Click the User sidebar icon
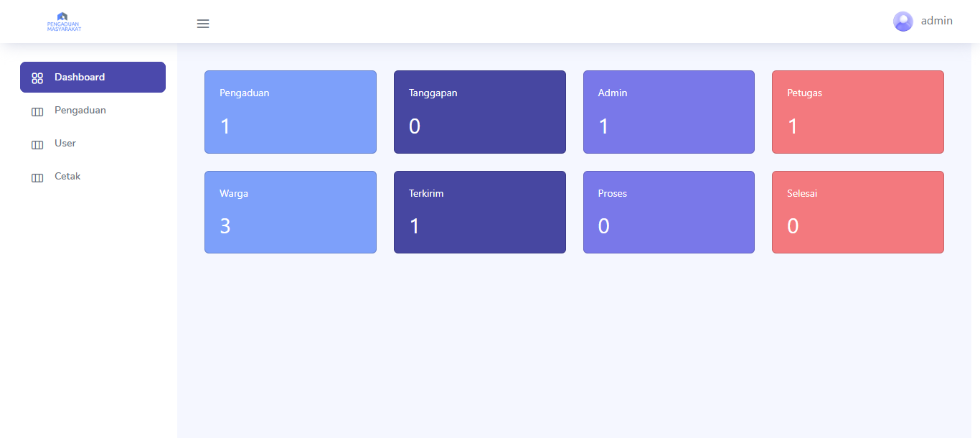 [x=37, y=144]
